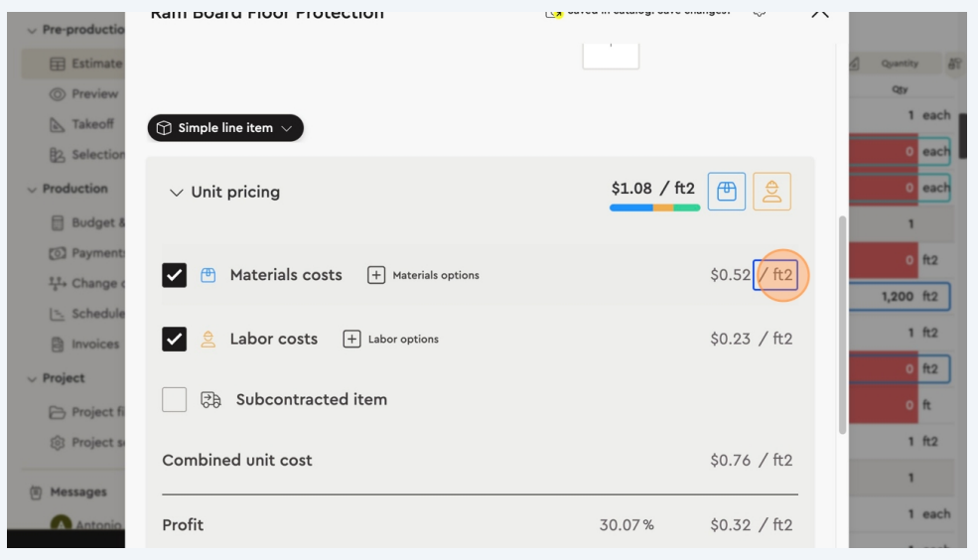Click the Estimate table icon in sidebar
978x560 pixels.
(58, 64)
